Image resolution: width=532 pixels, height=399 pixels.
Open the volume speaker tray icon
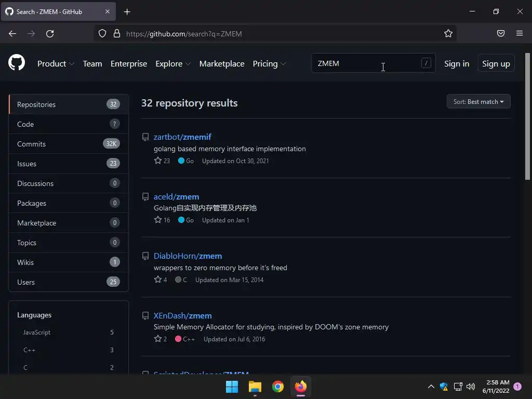click(471, 387)
